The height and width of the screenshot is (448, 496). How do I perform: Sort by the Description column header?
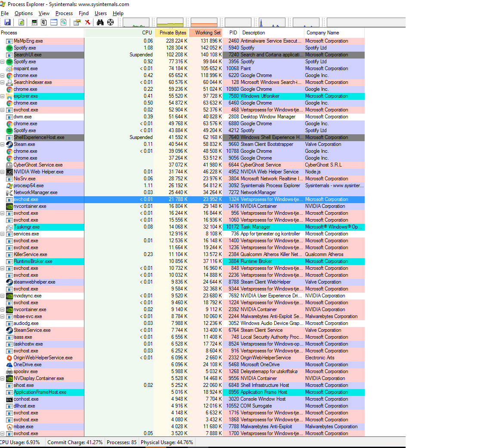click(x=272, y=33)
